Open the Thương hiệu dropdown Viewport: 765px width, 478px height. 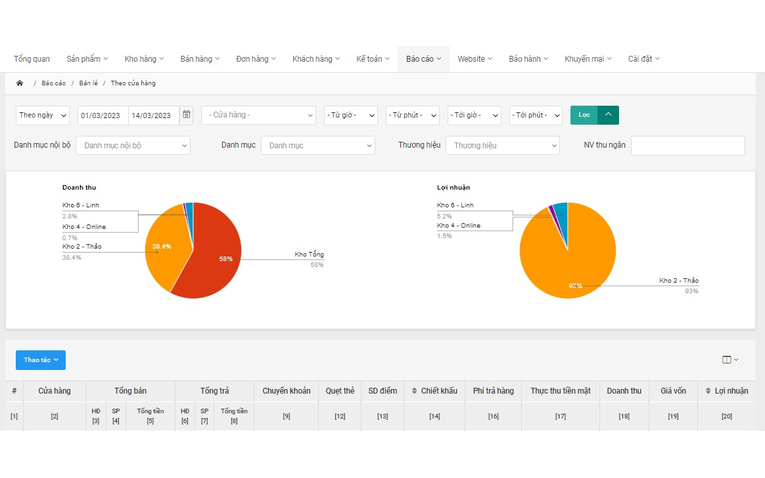[503, 145]
